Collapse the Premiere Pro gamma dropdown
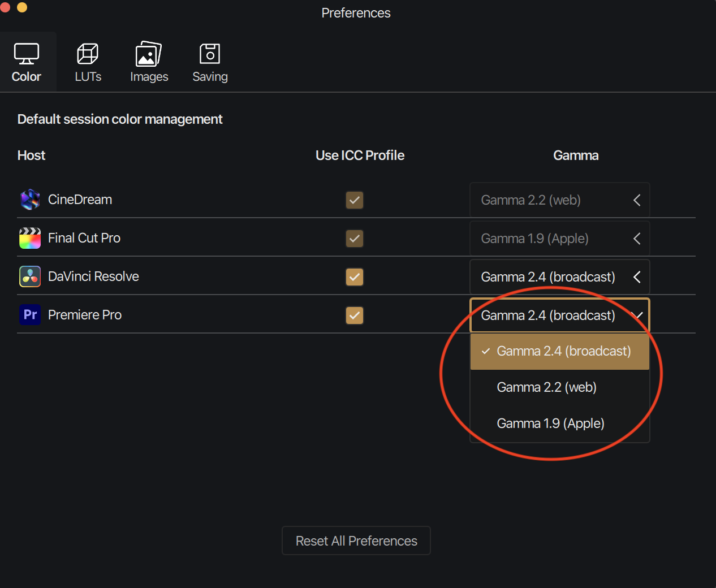716x588 pixels. tap(559, 315)
